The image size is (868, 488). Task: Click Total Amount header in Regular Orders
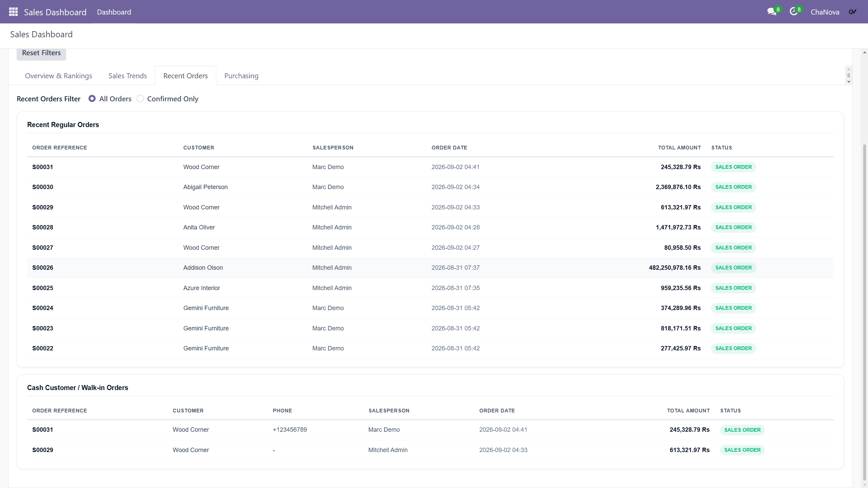(x=679, y=148)
